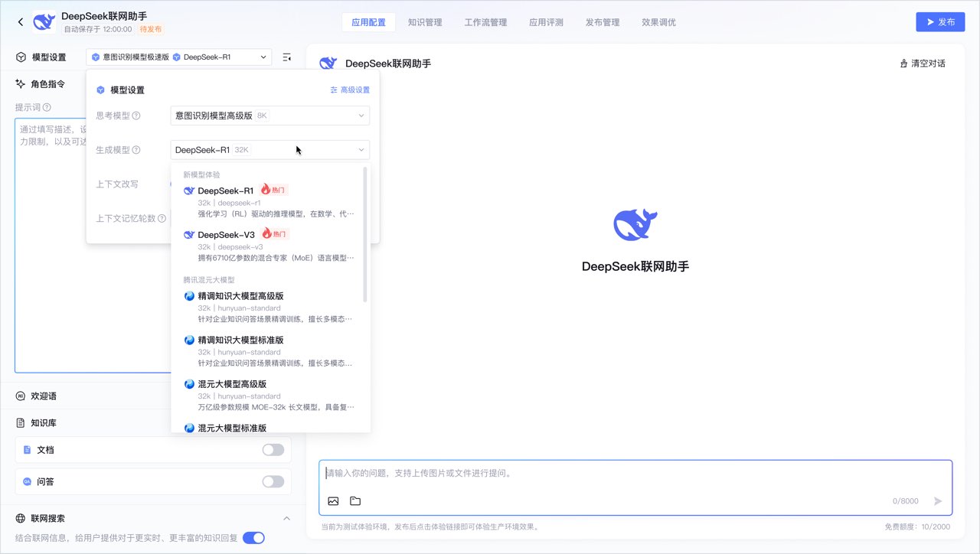Image resolution: width=980 pixels, height=554 pixels.
Task: Click the 热门 badge beside DeepSeek-V3
Action: (276, 234)
